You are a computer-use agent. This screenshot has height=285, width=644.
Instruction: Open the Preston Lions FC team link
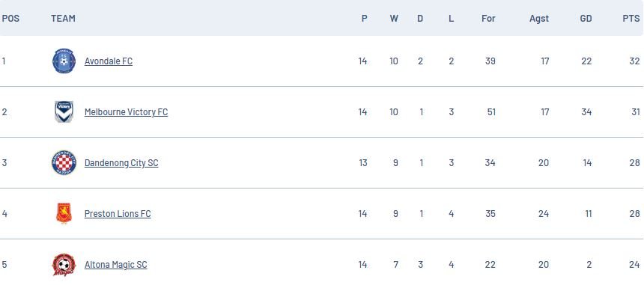click(118, 214)
